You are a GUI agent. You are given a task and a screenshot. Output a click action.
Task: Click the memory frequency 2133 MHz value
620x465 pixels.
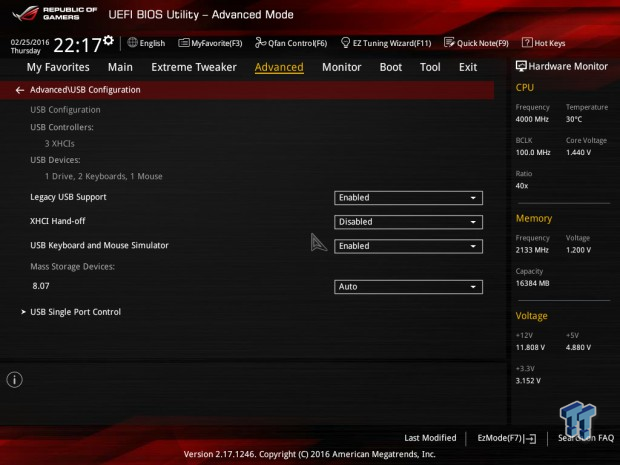click(532, 250)
